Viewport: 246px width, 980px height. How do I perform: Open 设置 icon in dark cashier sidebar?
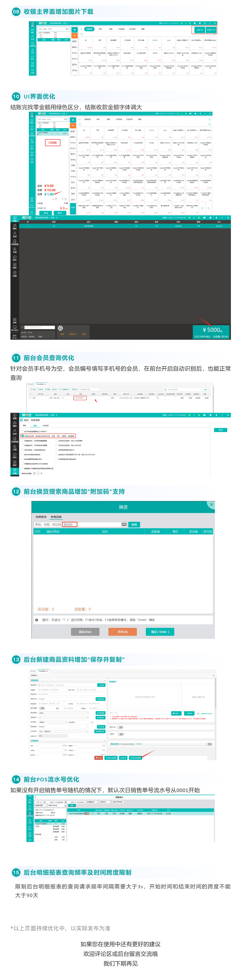click(x=15, y=274)
